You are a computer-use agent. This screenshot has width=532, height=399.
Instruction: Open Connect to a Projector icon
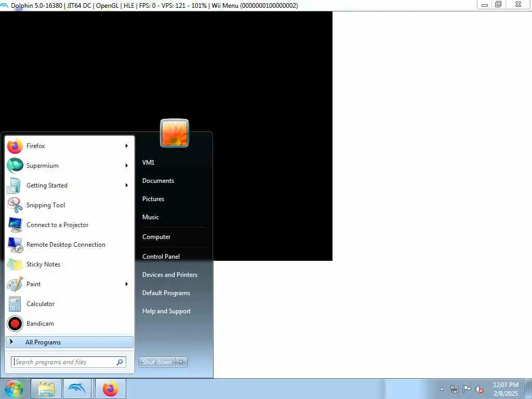[15, 225]
